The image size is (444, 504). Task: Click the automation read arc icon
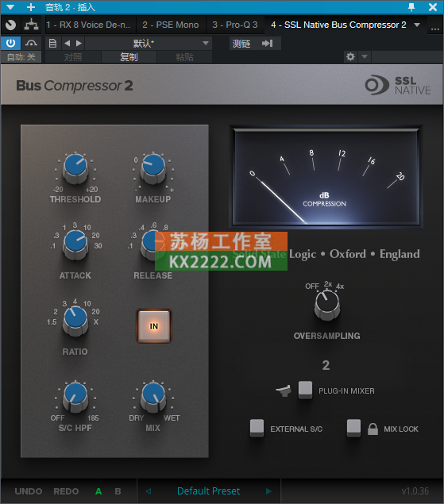[31, 43]
